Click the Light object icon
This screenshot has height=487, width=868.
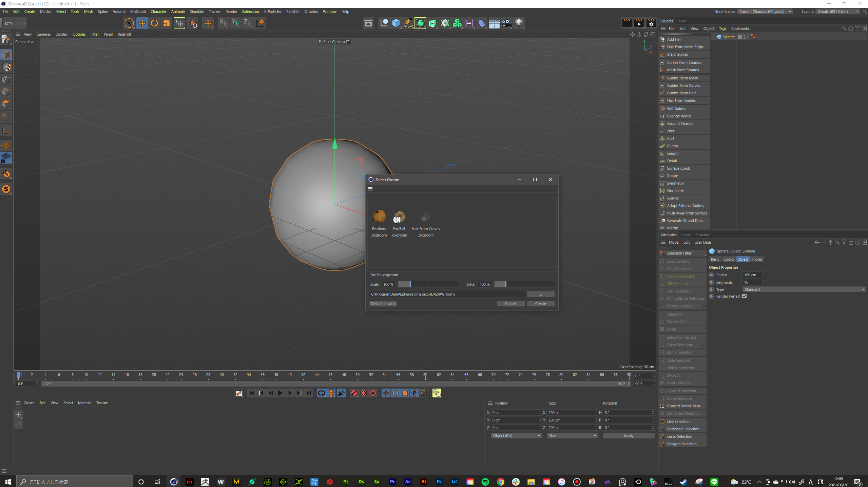519,23
